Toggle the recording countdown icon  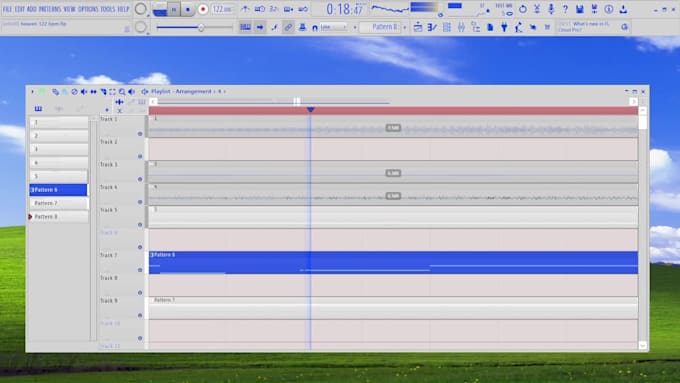tap(274, 9)
